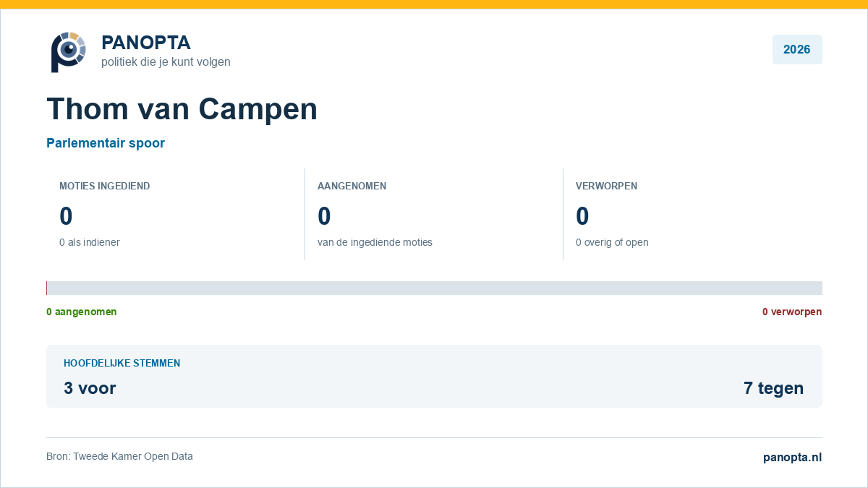Image resolution: width=868 pixels, height=488 pixels.
Task: Select the Moties ingediend stat card
Action: (x=176, y=214)
